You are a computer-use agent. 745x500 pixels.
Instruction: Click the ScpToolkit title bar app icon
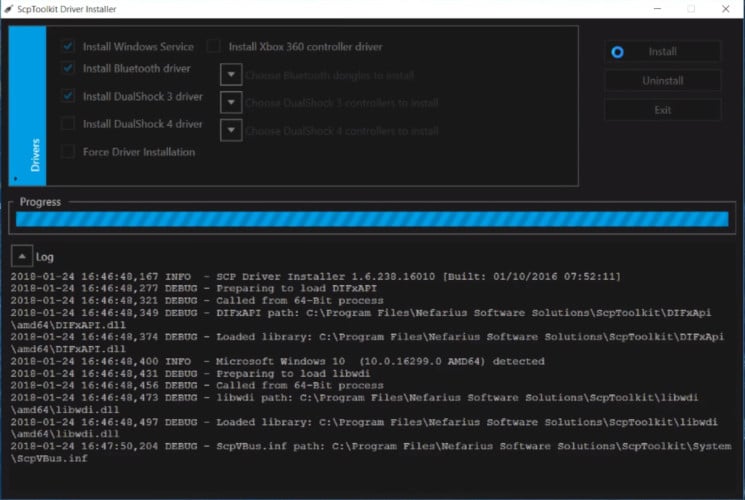(x=9, y=9)
